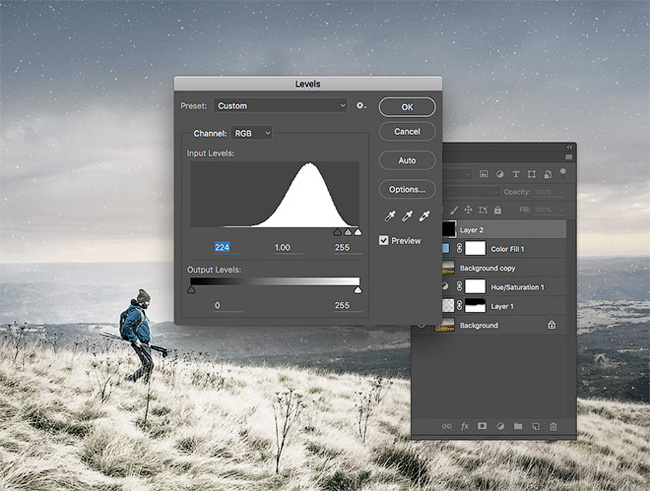Click the Color Fill 1 white mask thumbnail
This screenshot has height=491, width=650.
475,248
